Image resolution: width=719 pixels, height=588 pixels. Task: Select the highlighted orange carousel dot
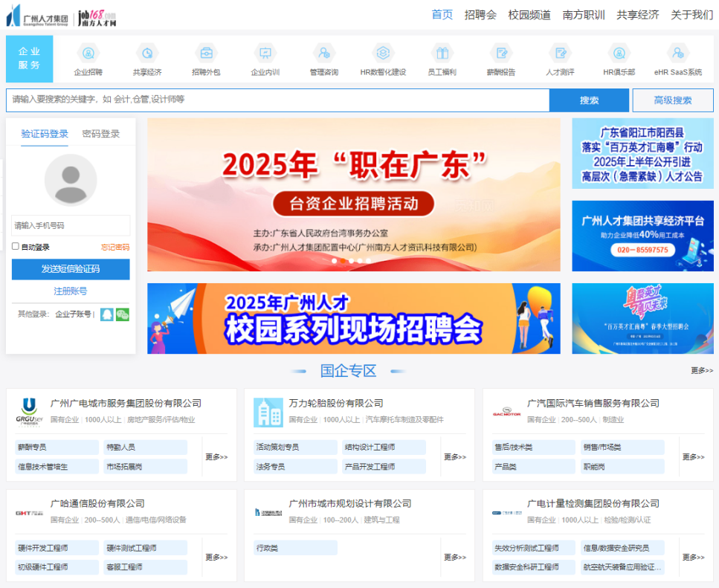(343, 261)
